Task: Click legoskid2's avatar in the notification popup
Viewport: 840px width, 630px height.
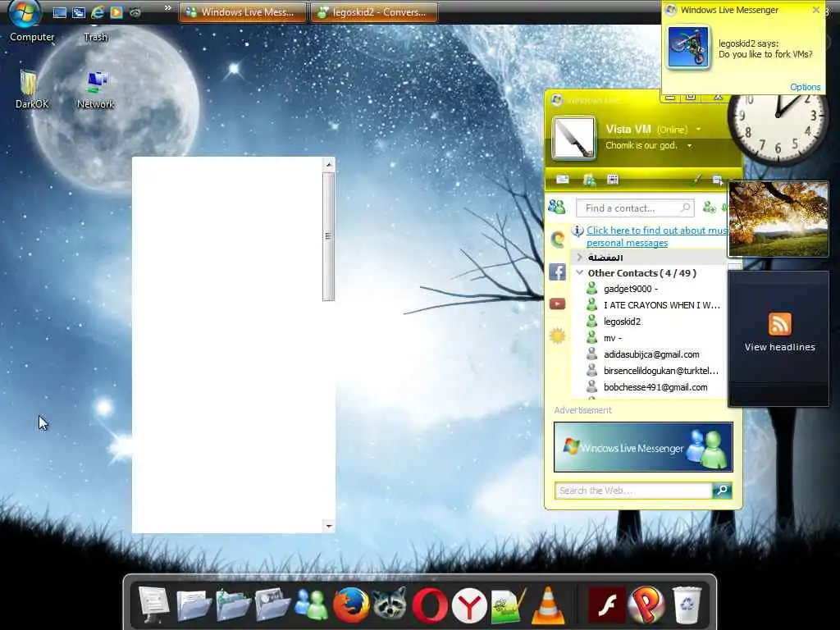Action: (x=688, y=47)
